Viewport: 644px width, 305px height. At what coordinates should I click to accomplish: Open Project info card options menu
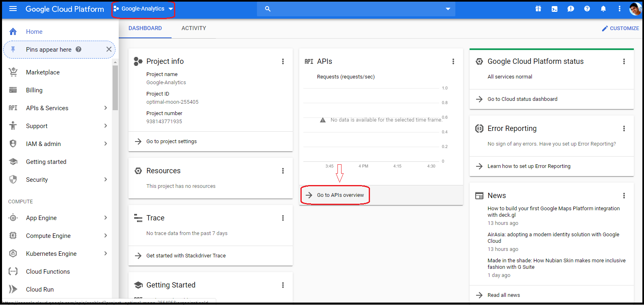pos(283,61)
